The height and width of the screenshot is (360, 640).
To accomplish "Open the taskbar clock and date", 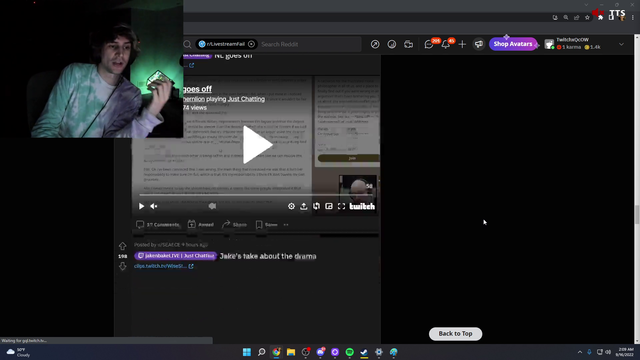I will (625, 352).
